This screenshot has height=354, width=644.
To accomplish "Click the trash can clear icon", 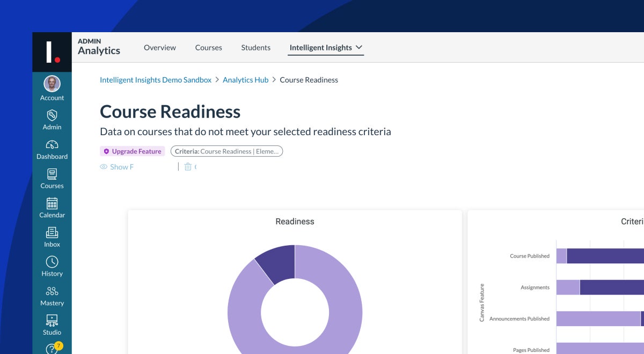I will [x=188, y=167].
